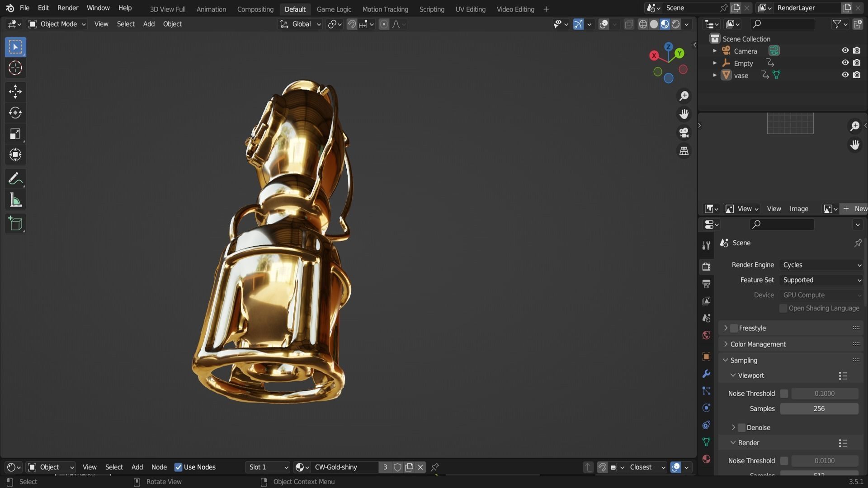Enable Freestyle checkbox
The image size is (868, 488).
coord(734,328)
